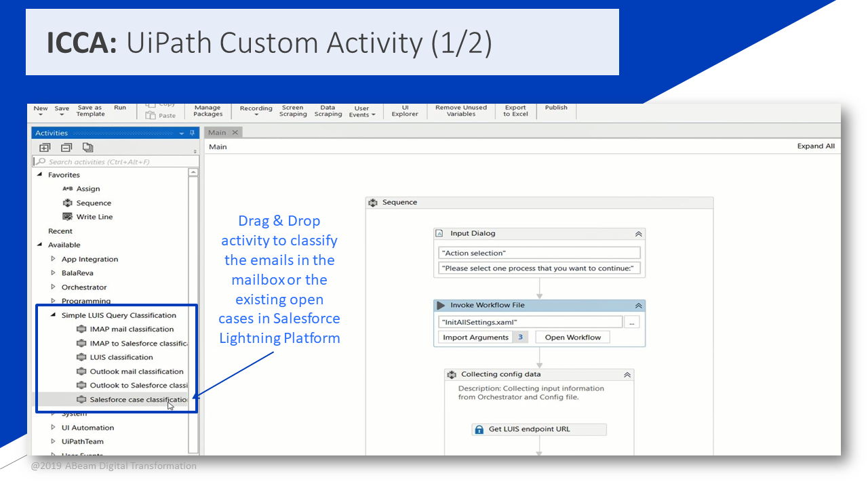Viewport: 868px width, 488px height.
Task: Expand the UI Automation category
Action: point(54,428)
